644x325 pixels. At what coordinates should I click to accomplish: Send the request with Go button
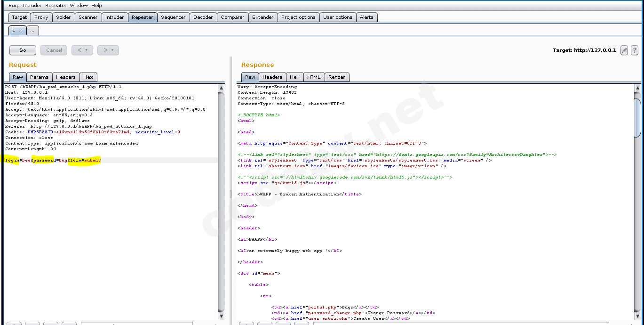click(x=23, y=50)
